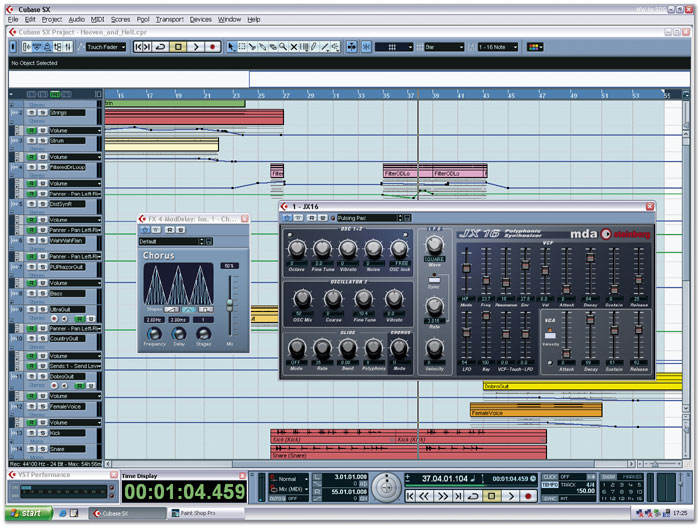Click the JX16 LFO Wave knob
This screenshot has height=527, width=700.
click(x=434, y=244)
